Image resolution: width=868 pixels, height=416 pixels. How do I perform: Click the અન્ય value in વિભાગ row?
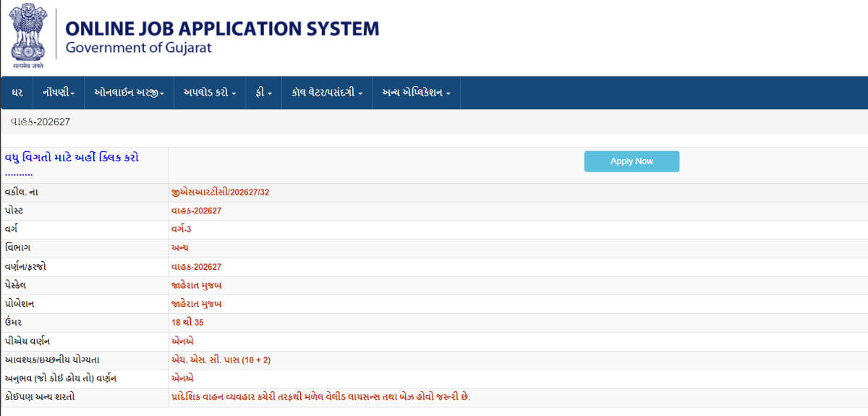point(180,248)
